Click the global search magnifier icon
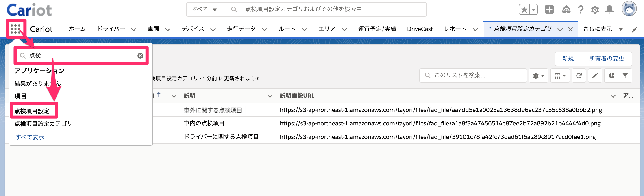Image resolution: width=644 pixels, height=196 pixels. pyautogui.click(x=234, y=9)
